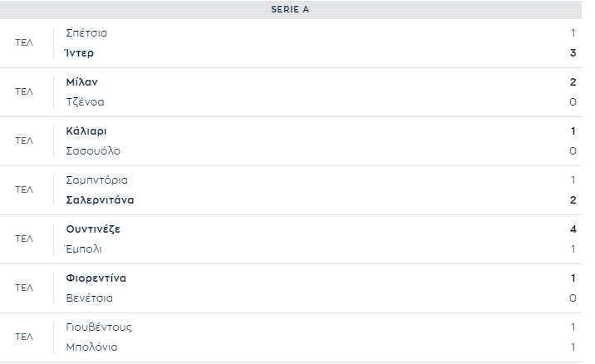Open the Βενέτσια team entry
The width and height of the screenshot is (595, 364).
pyautogui.click(x=89, y=298)
